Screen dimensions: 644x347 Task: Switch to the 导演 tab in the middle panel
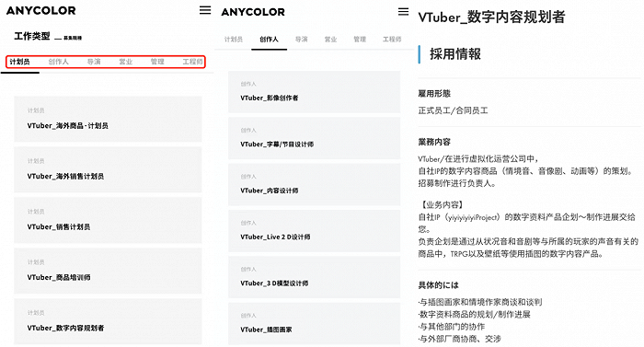(302, 39)
